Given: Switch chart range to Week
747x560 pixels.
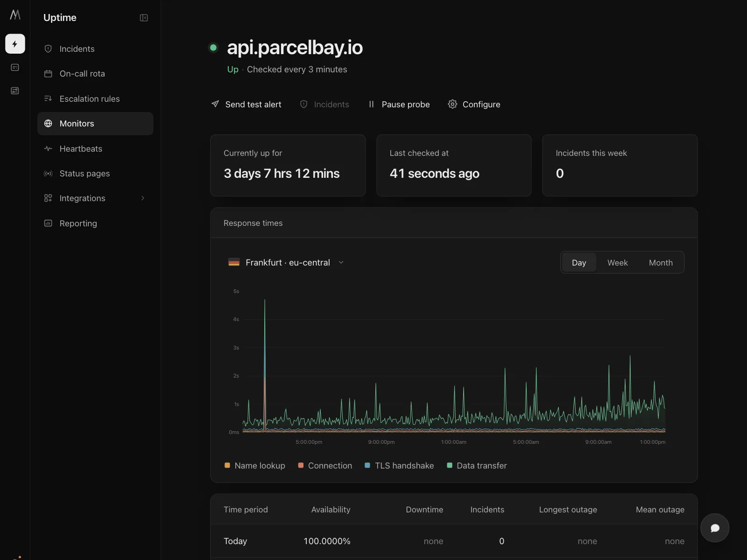Looking at the screenshot, I should click(617, 262).
